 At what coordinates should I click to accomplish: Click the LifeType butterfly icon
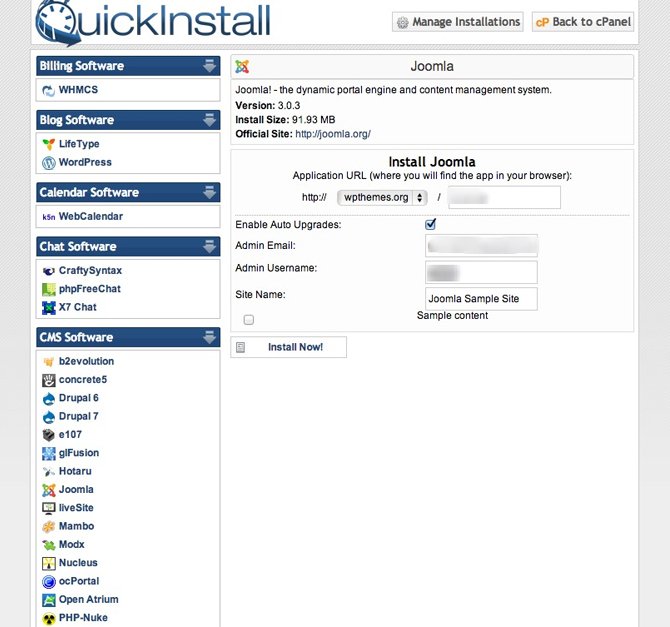pyautogui.click(x=48, y=144)
